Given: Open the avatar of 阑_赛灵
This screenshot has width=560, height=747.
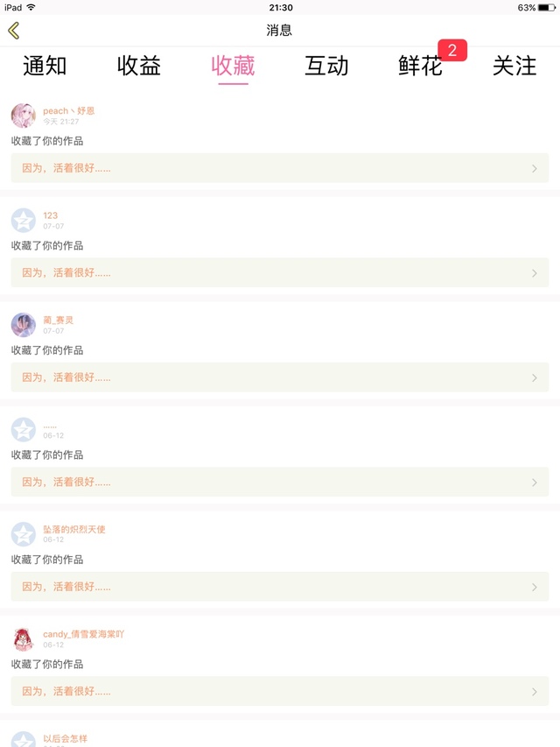Looking at the screenshot, I should click(24, 325).
